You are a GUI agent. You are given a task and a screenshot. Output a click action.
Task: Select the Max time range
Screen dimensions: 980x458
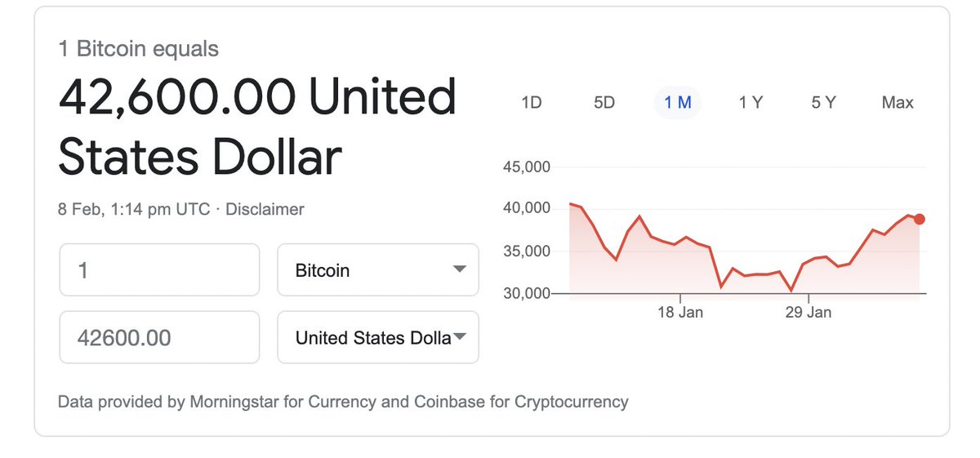coord(898,102)
